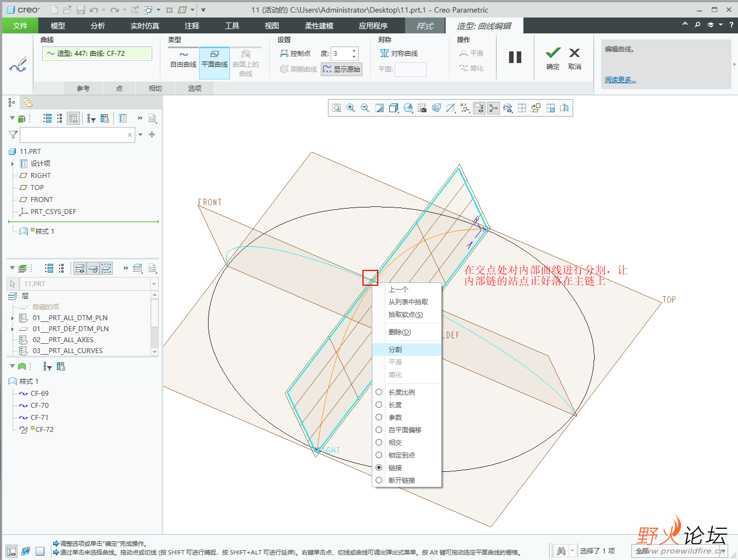Toggle Symmetric curve (对称曲线) option
This screenshot has width=738, height=560.
[399, 54]
